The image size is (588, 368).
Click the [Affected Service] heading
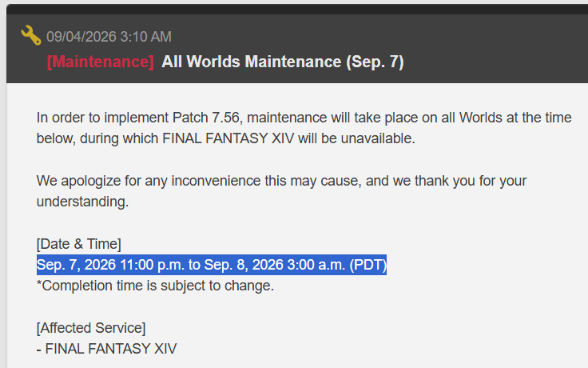pyautogui.click(x=91, y=328)
